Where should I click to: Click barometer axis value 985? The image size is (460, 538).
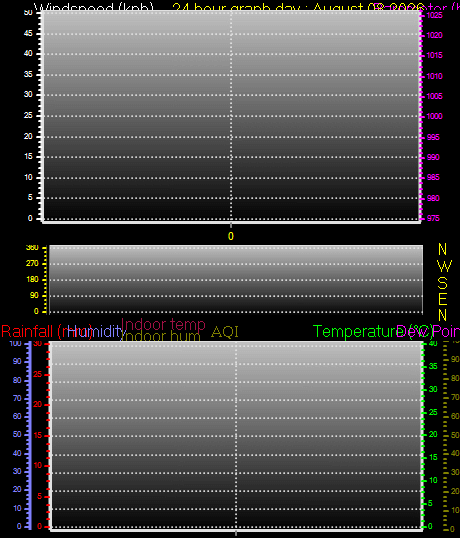pyautogui.click(x=433, y=177)
